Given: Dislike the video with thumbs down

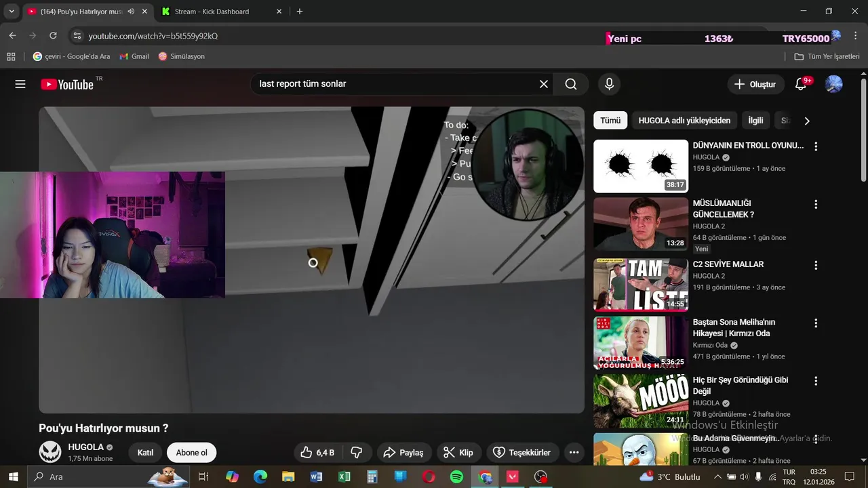Looking at the screenshot, I should tap(357, 452).
